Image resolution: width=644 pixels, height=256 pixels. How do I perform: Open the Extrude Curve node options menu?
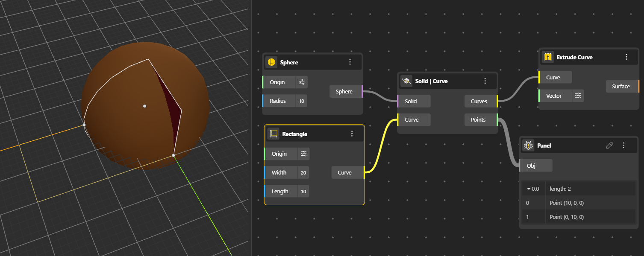pyautogui.click(x=626, y=57)
